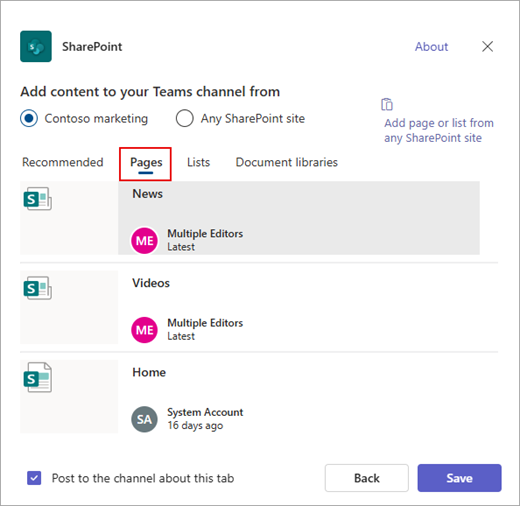Click the SharePoint title text

pos(92,47)
